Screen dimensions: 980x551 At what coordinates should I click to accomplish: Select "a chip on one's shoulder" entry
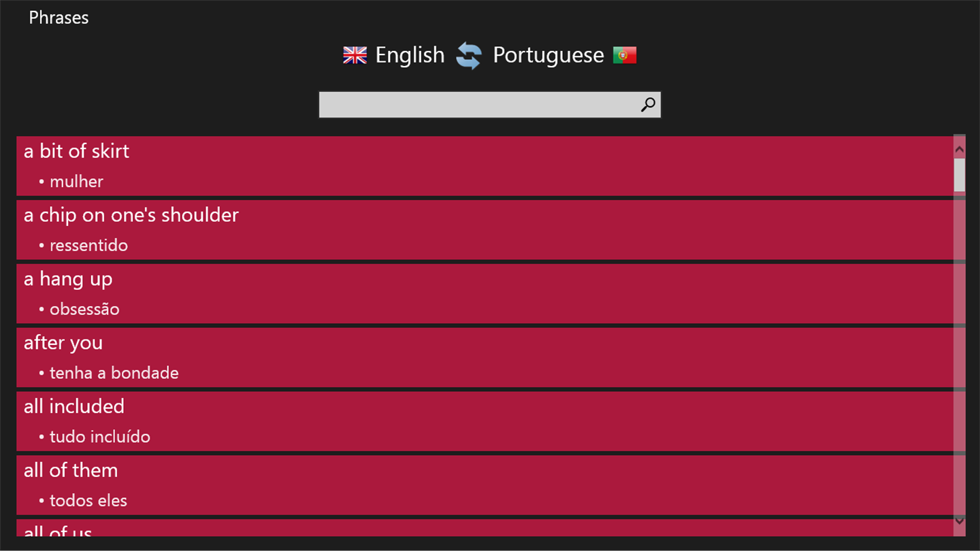(x=131, y=215)
